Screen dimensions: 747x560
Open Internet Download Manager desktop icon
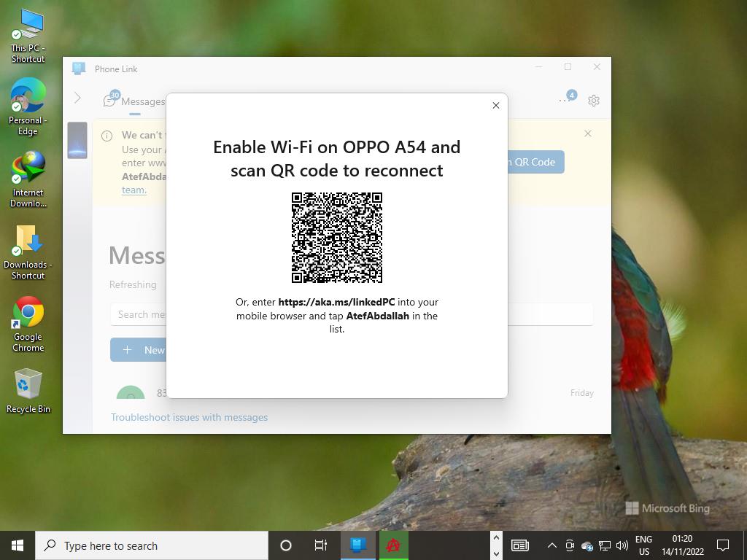(28, 179)
